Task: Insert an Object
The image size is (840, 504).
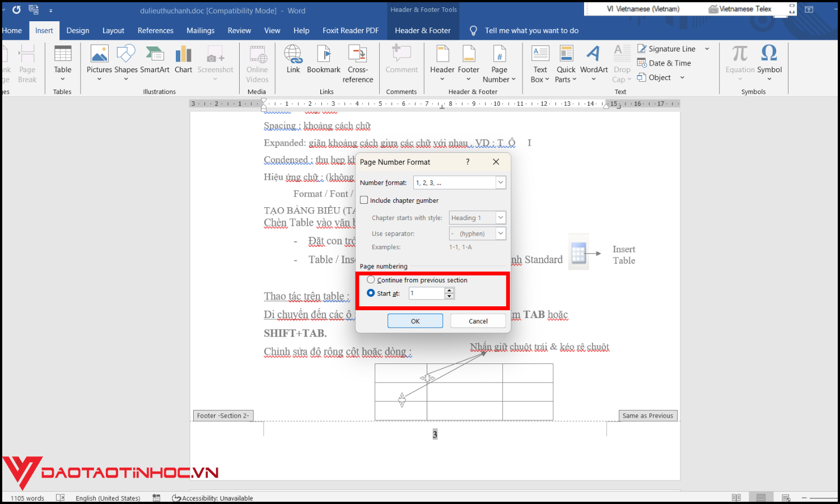Action: (x=654, y=78)
